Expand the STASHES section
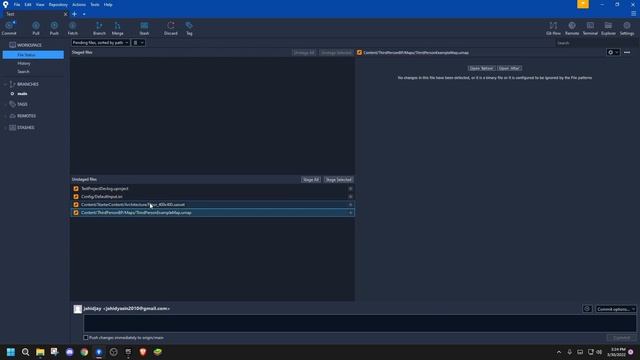The width and height of the screenshot is (640, 360). 6,128
